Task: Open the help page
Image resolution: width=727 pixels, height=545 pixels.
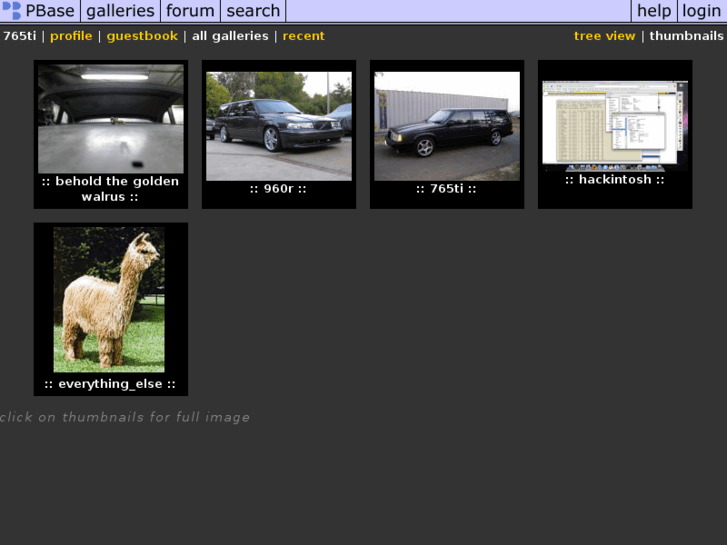Action: click(654, 11)
